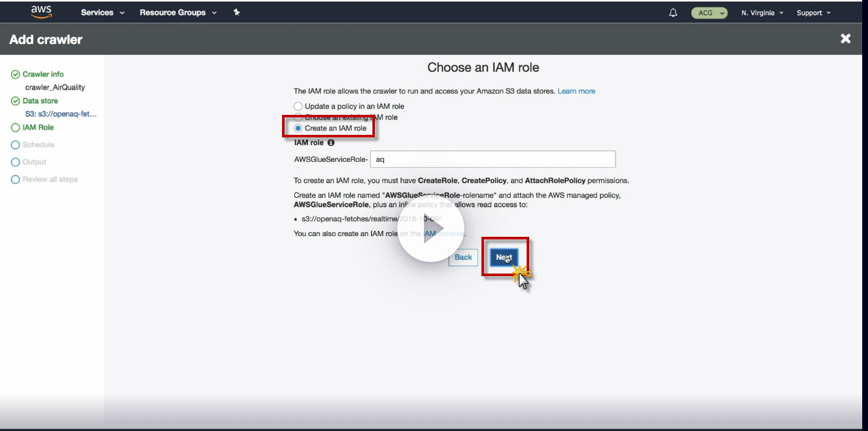Screen dimensions: 868x431
Task: Click the Next button
Action: pyautogui.click(x=504, y=257)
